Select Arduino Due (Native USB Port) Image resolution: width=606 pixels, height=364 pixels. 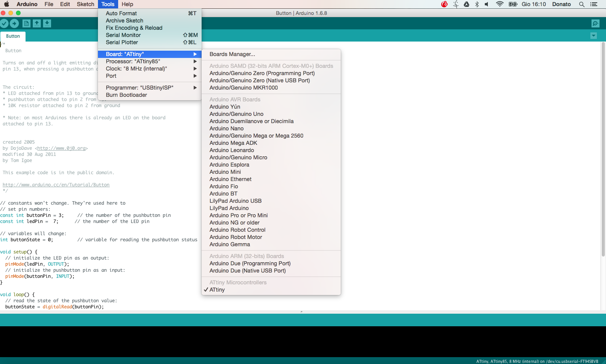[x=271, y=271]
